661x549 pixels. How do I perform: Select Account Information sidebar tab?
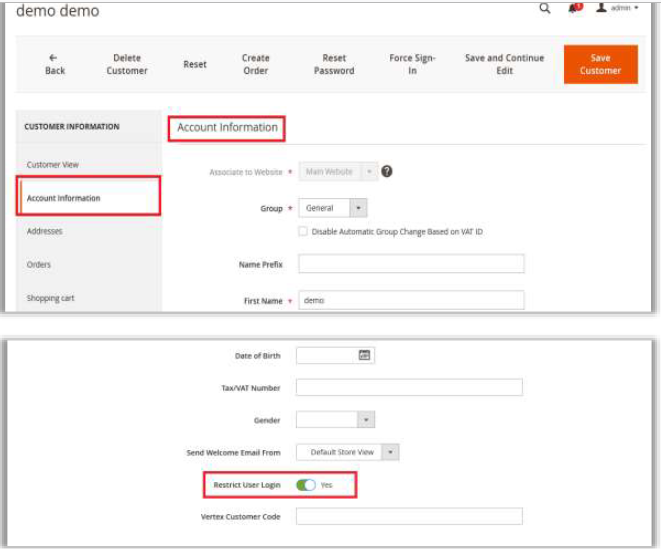click(89, 198)
